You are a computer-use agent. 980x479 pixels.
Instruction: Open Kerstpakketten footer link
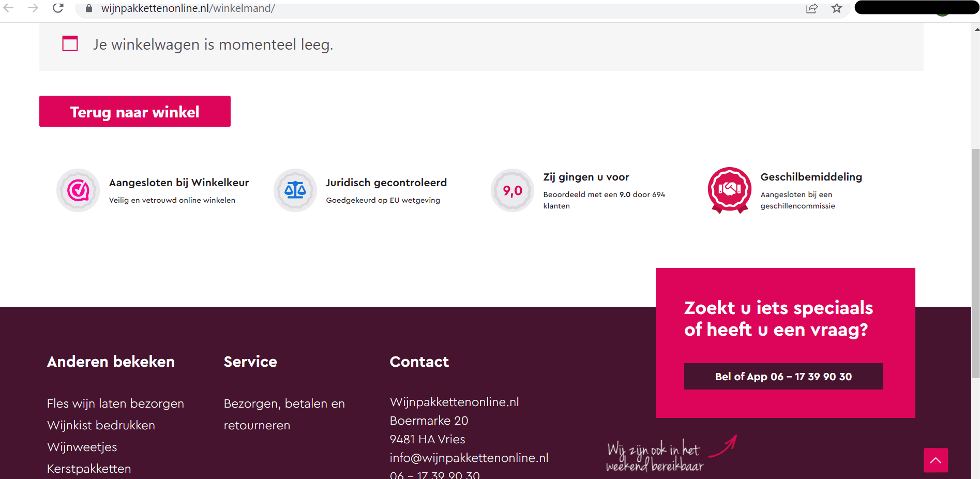tap(89, 469)
